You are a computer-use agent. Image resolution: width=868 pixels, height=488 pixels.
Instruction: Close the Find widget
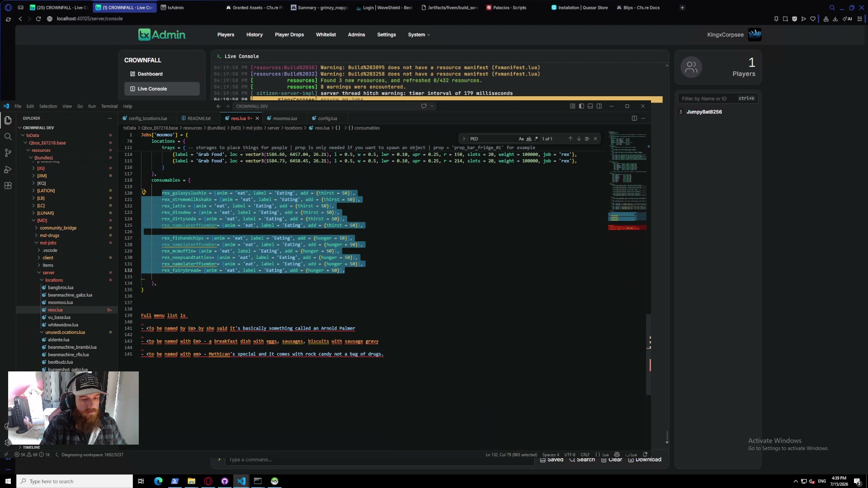[595, 139]
